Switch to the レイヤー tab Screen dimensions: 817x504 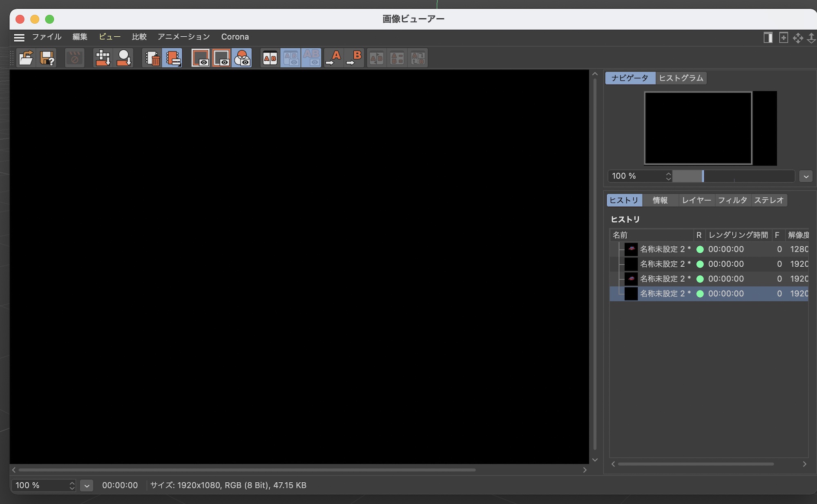click(x=696, y=200)
